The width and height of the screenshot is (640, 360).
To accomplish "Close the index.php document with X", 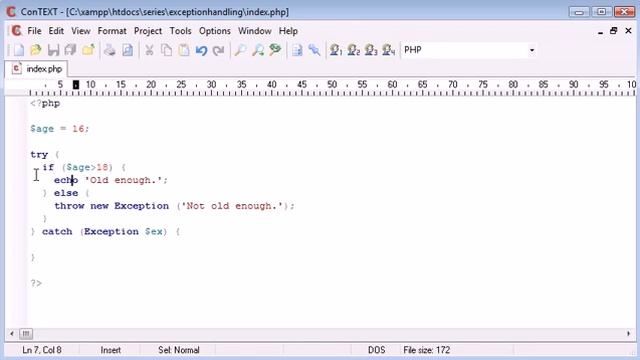I will (628, 31).
